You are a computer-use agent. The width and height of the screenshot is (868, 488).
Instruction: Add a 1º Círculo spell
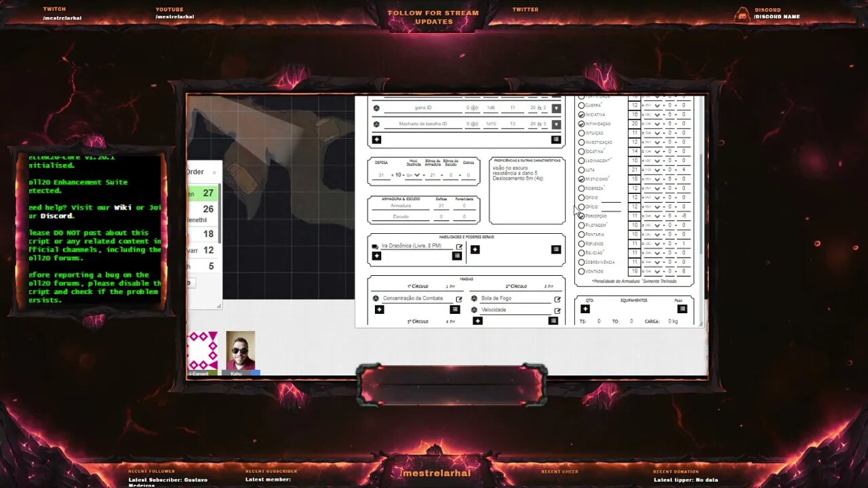[x=379, y=309]
